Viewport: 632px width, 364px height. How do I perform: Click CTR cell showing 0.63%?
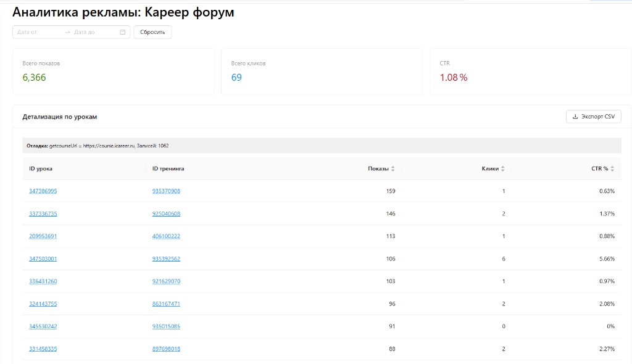click(607, 191)
